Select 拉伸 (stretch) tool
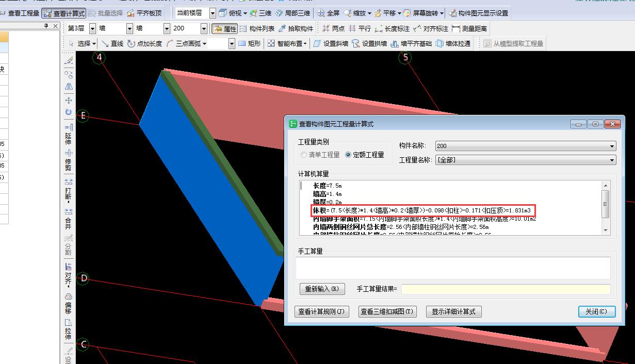Viewport: 635px width, 364px height. [69, 330]
